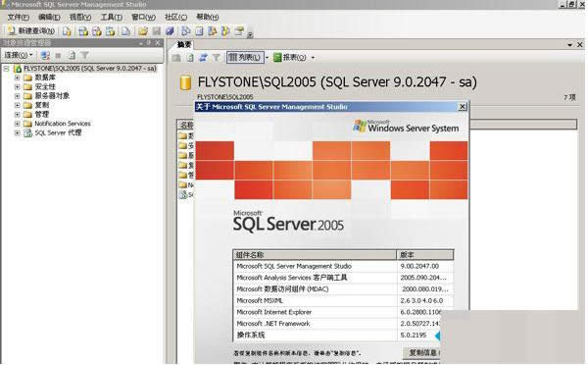Viewport: 588px width, 365px height.
Task: Open the Object Explorer window position dropdown
Action: point(141,43)
